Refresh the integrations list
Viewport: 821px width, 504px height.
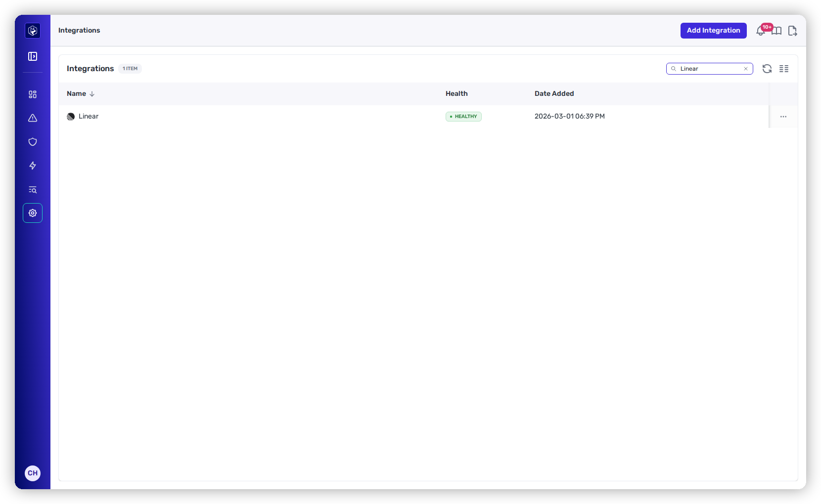(767, 69)
